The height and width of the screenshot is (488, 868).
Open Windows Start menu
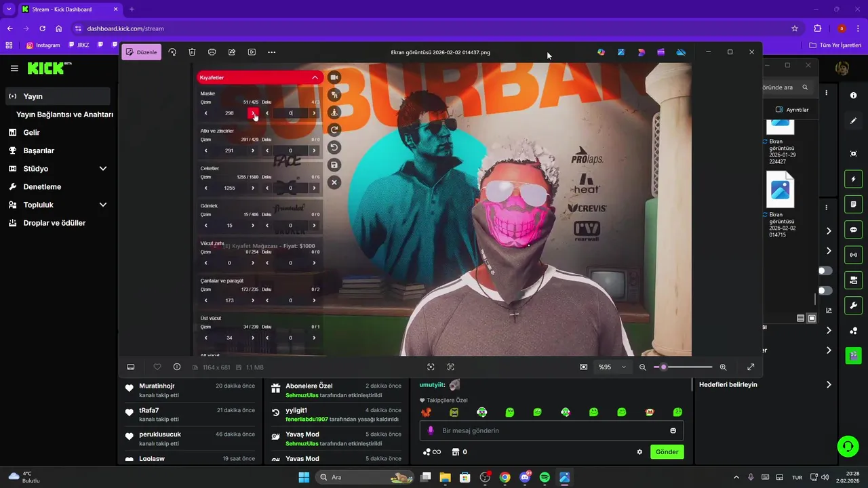click(304, 477)
